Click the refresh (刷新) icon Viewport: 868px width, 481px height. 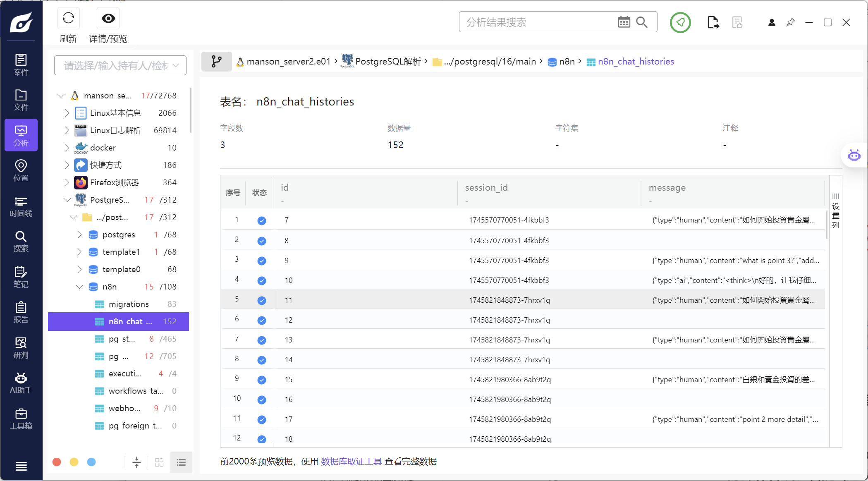pyautogui.click(x=68, y=19)
